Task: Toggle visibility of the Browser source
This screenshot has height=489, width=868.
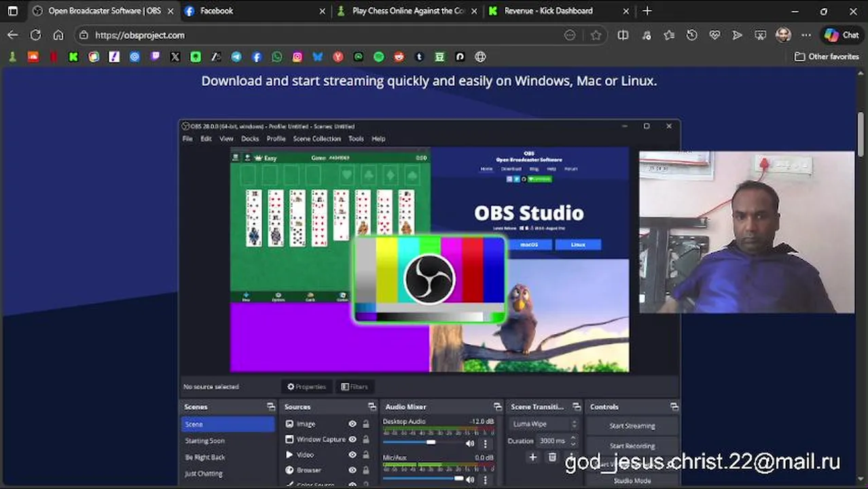Action: pos(352,470)
